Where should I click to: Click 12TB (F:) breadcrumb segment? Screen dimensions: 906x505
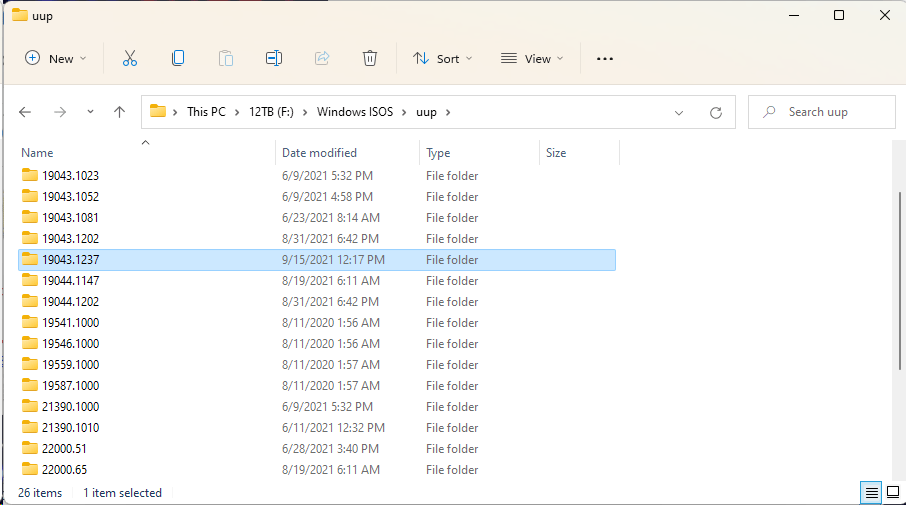[272, 112]
